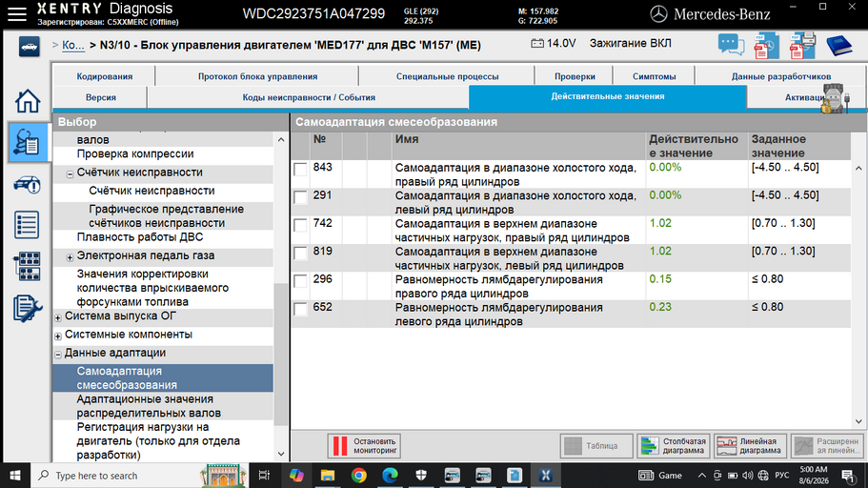
Task: Switch to Специальные процессы tab
Action: [447, 76]
